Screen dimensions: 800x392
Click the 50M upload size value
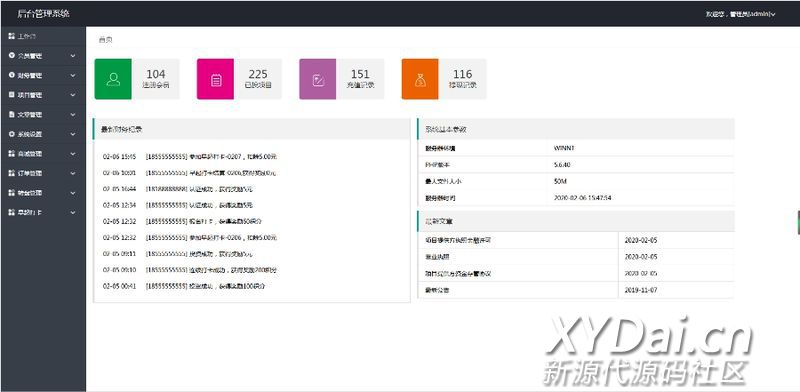coord(560,181)
